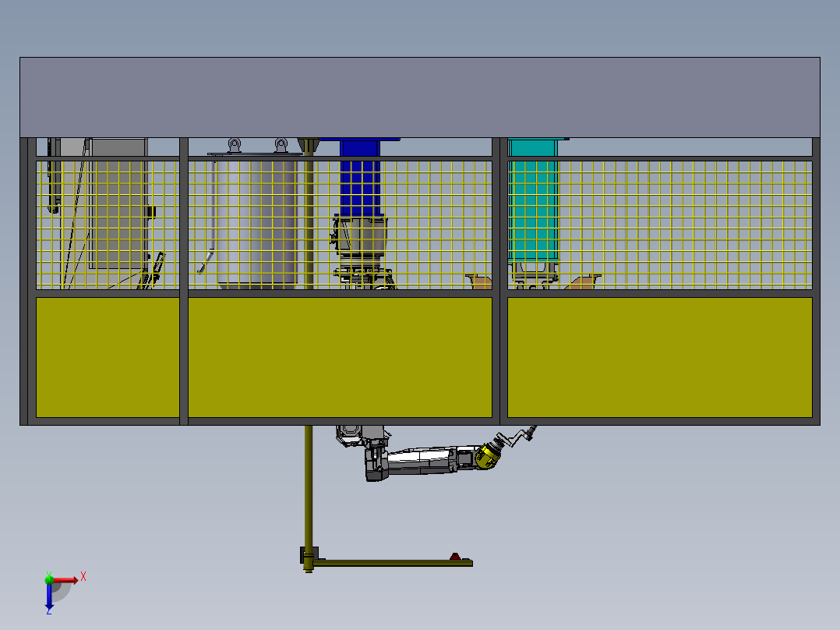
Task: Select the dark blue column behind the mesh
Action: 360,178
